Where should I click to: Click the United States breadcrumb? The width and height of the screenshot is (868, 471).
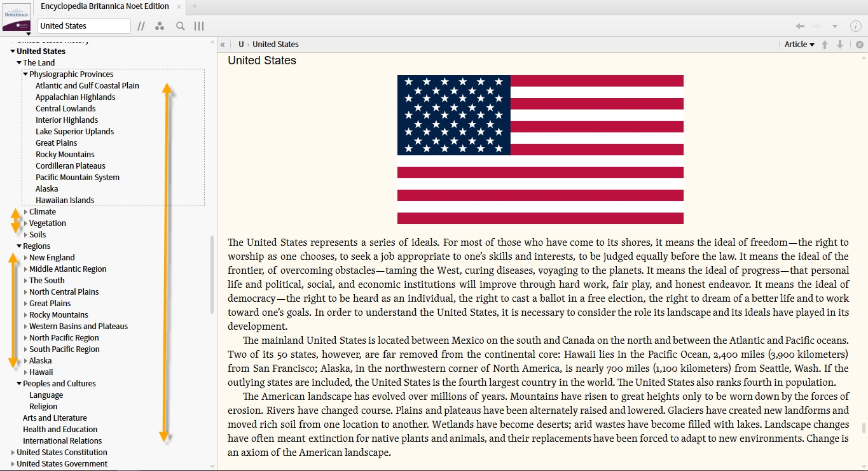coord(275,45)
